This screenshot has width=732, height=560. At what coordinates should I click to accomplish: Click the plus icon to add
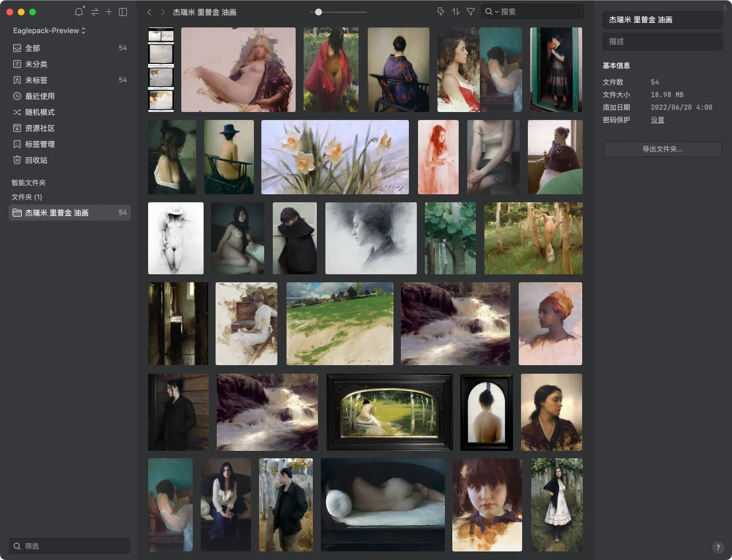point(109,12)
